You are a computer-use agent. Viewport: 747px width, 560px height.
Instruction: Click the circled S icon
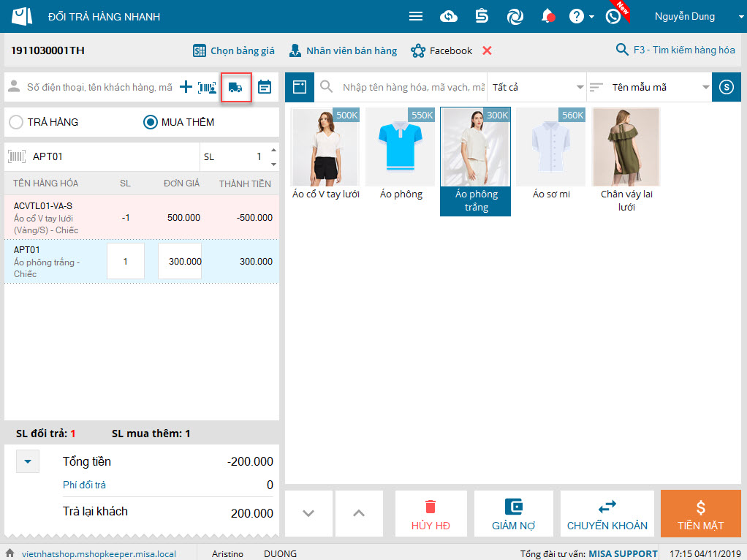point(727,87)
